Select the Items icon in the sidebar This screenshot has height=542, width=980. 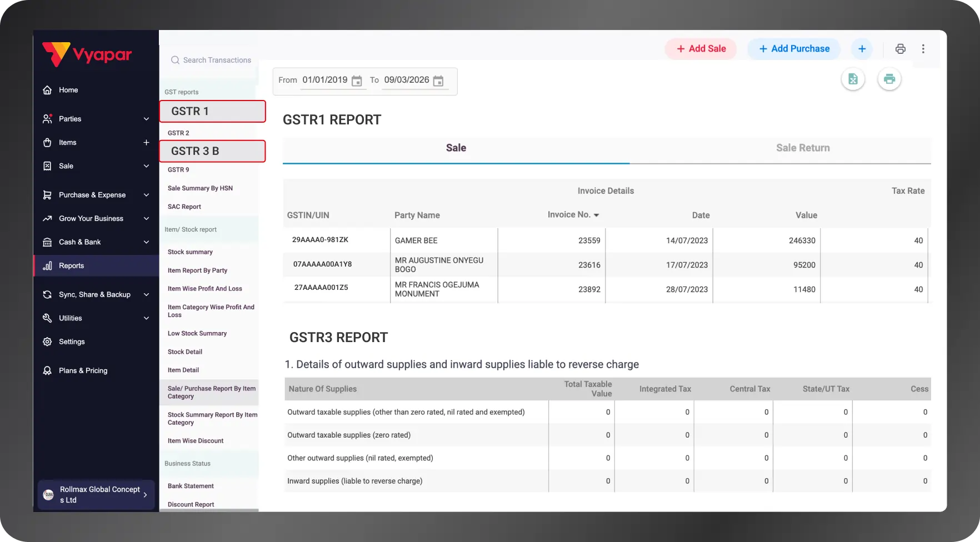tap(48, 142)
